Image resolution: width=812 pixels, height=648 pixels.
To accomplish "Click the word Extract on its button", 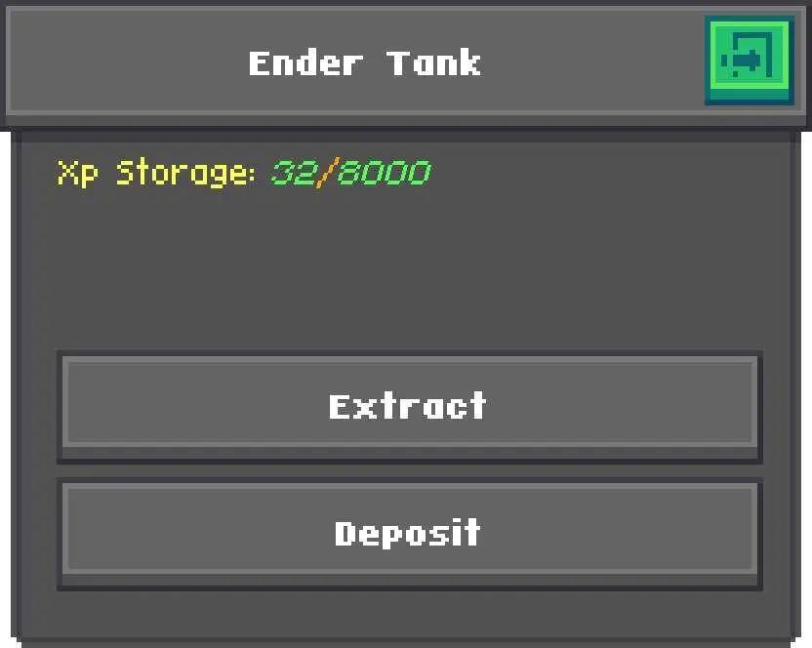I will 408,406.
